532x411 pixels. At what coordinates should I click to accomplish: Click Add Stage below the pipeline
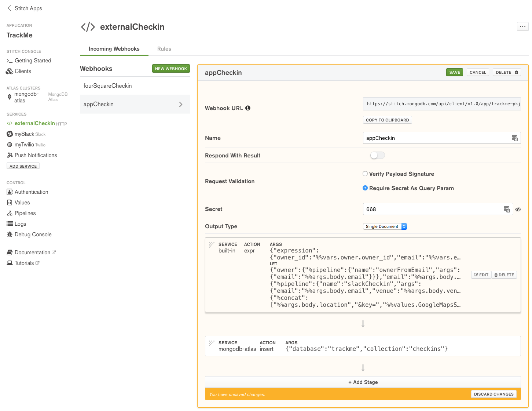point(363,382)
